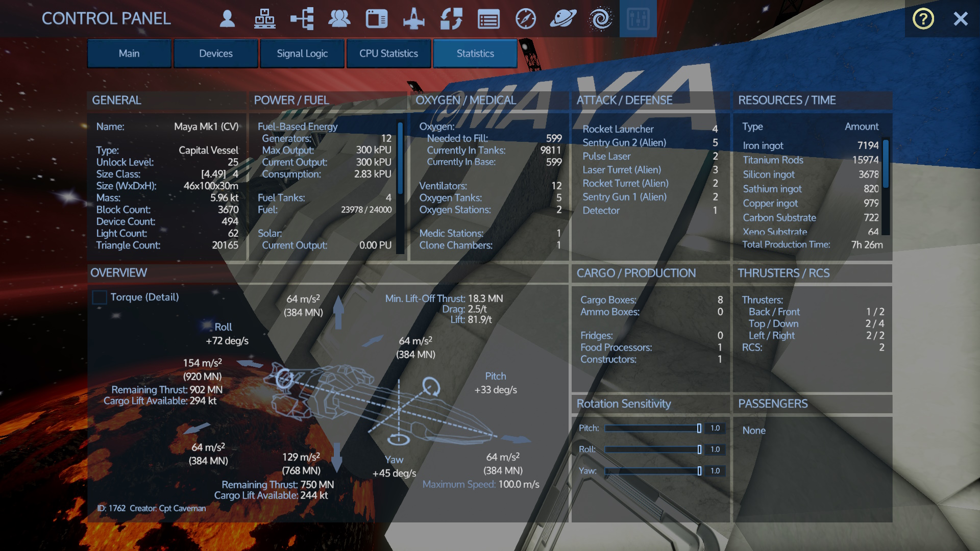Click the Pitch +33 deg/s label
The height and width of the screenshot is (551, 980).
pyautogui.click(x=496, y=383)
